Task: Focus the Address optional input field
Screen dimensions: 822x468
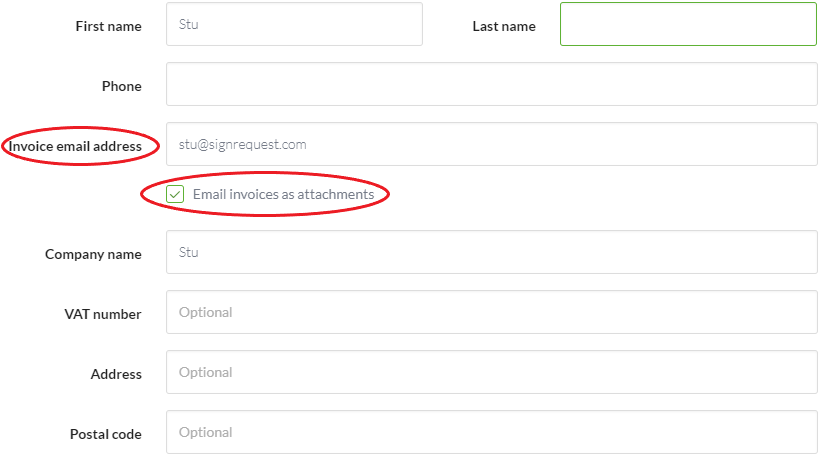Action: (492, 372)
